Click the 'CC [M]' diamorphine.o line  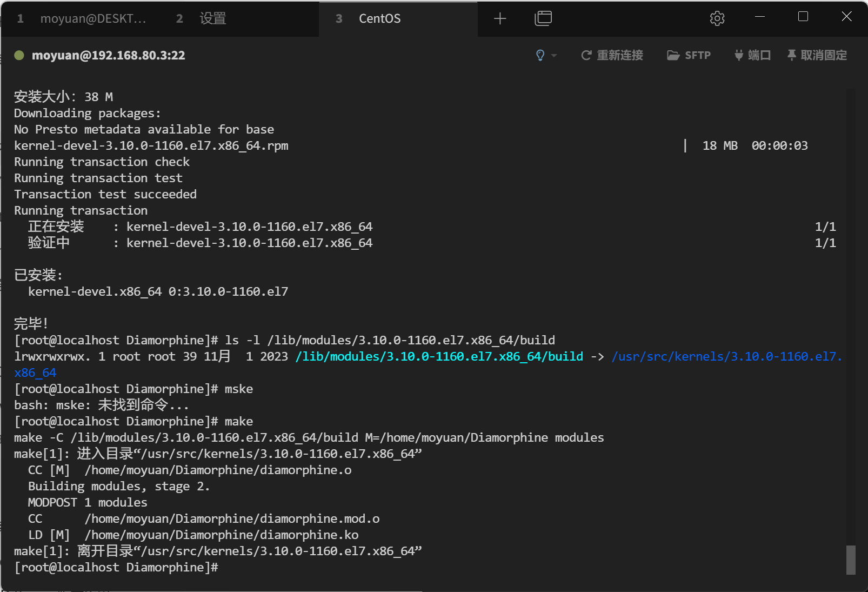190,470
